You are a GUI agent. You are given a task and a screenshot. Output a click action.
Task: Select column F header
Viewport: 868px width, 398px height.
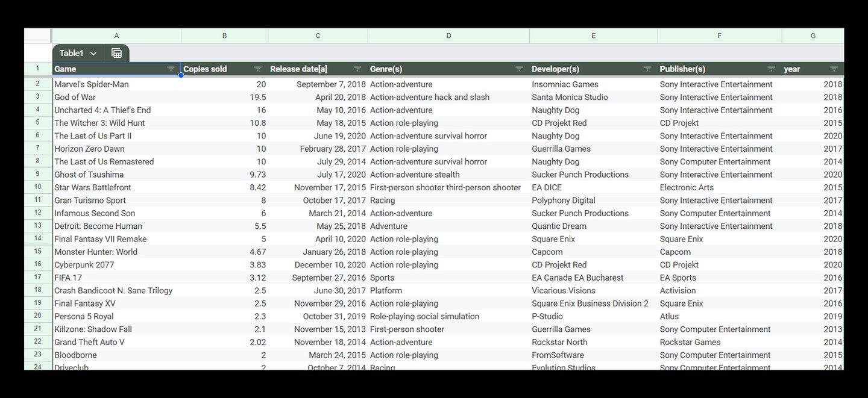[x=720, y=36]
